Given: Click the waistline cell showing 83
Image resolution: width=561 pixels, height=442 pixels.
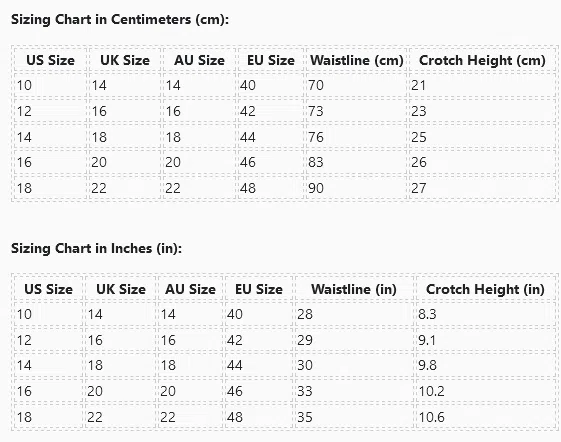Looking at the screenshot, I should tap(357, 162).
